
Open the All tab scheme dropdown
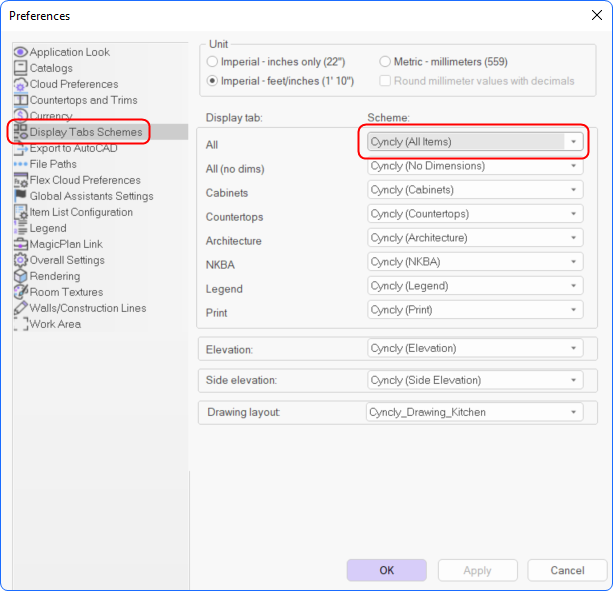click(475, 142)
